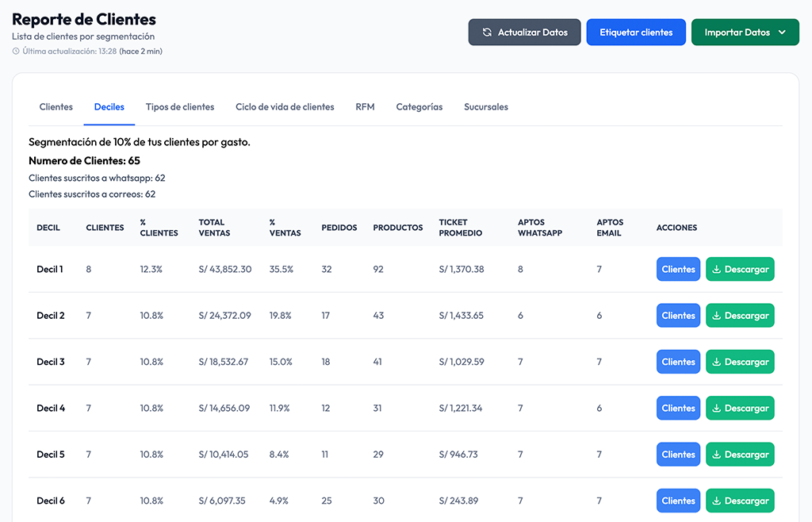Click download icon in Decil 4 row
This screenshot has width=812, height=522.
[716, 409]
